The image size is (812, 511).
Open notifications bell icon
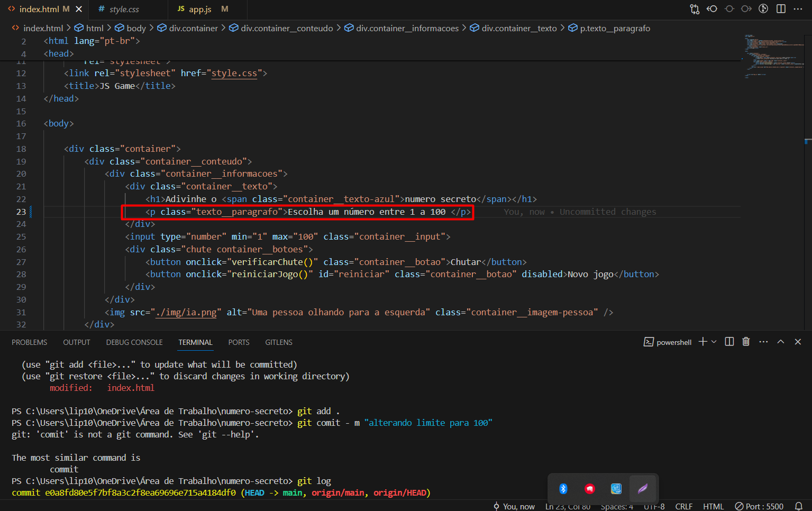coord(799,506)
